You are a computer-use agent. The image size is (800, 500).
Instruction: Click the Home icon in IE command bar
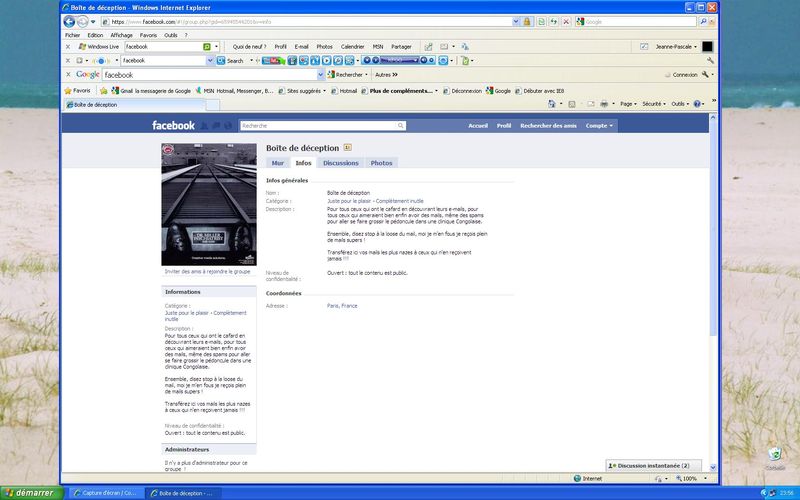(x=552, y=104)
